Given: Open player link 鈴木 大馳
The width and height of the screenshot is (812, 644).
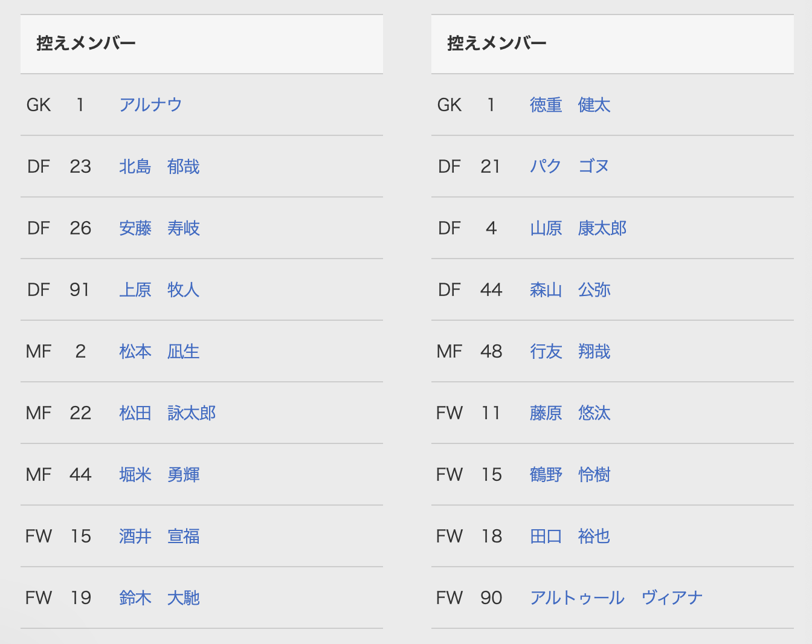Looking at the screenshot, I should pos(159,598).
